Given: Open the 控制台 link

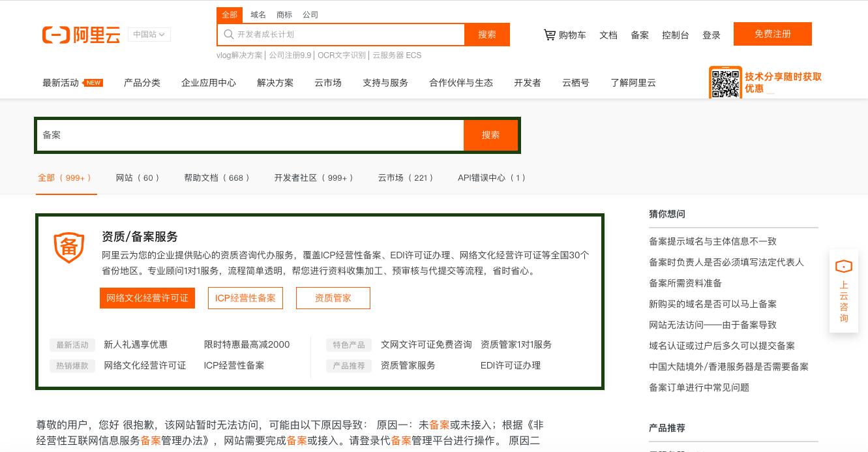Looking at the screenshot, I should pyautogui.click(x=676, y=35).
